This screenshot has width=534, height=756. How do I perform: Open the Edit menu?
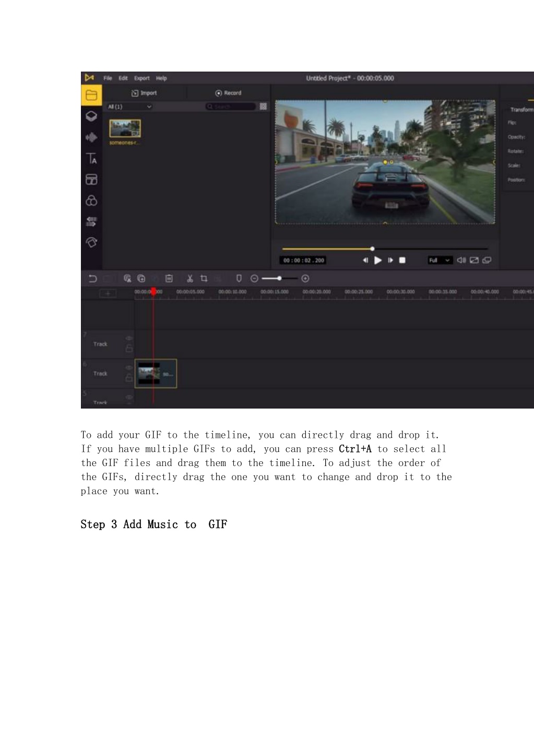click(x=123, y=78)
